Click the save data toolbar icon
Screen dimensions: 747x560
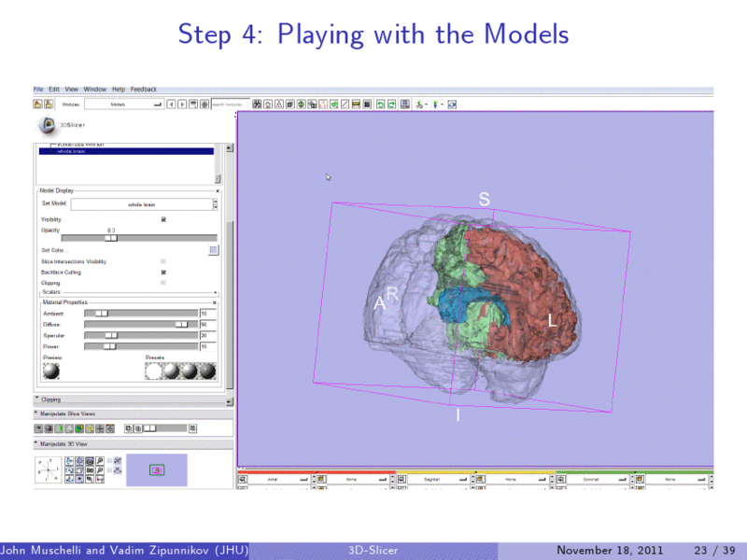point(48,103)
